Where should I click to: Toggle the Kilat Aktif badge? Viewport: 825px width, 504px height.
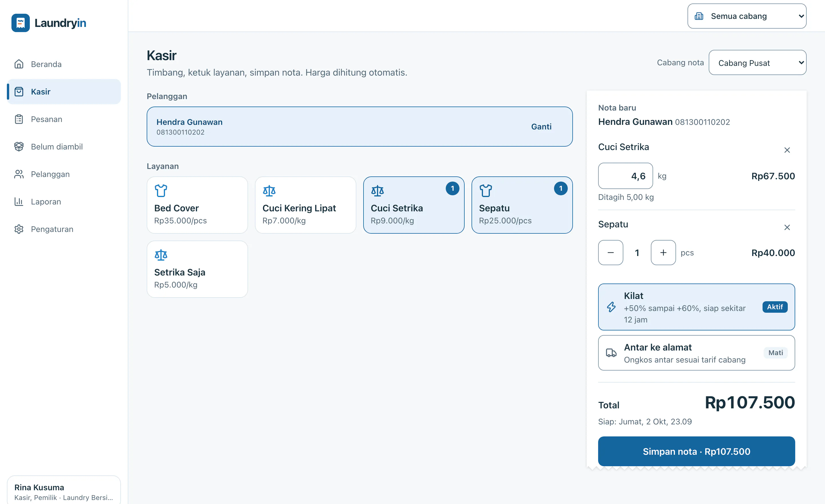[x=775, y=307]
